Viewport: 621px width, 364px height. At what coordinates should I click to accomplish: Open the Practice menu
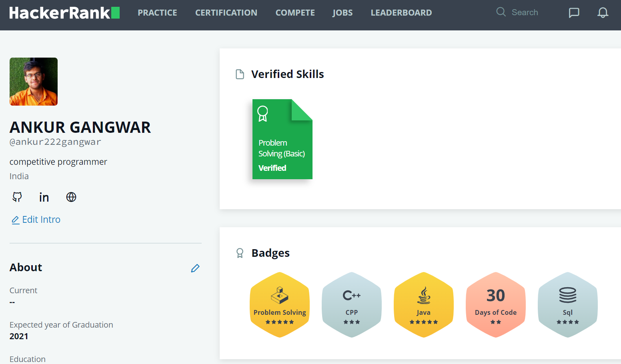157,13
